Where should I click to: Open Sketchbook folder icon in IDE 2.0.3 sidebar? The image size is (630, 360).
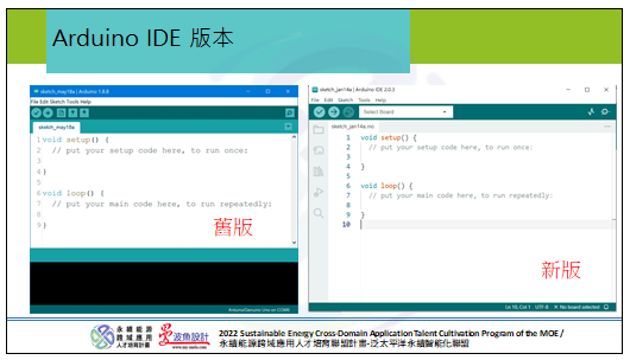click(x=319, y=129)
